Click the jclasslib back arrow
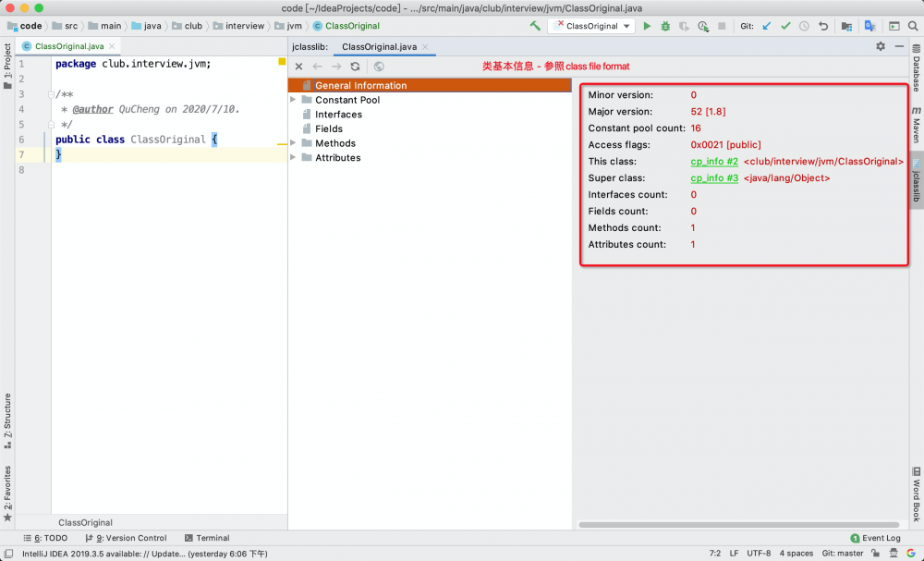This screenshot has width=924, height=561. tap(318, 67)
